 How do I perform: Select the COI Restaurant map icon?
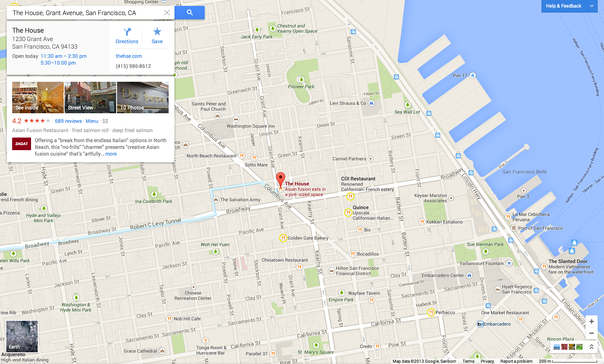(x=350, y=196)
